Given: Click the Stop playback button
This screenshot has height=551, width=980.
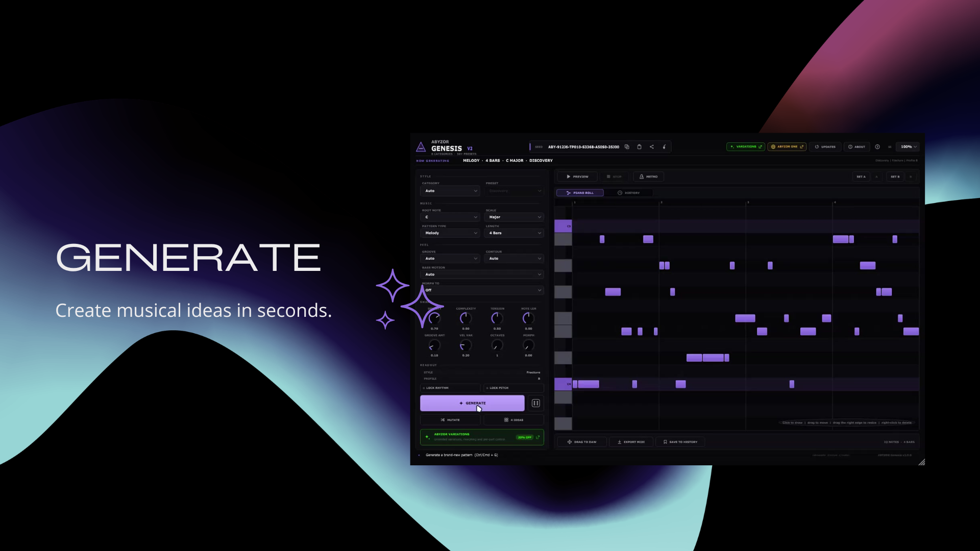Looking at the screenshot, I should pos(614,177).
